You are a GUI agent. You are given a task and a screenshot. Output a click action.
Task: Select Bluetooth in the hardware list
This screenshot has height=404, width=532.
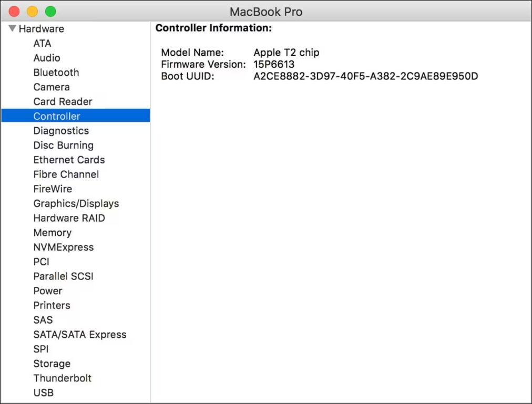[x=56, y=72]
